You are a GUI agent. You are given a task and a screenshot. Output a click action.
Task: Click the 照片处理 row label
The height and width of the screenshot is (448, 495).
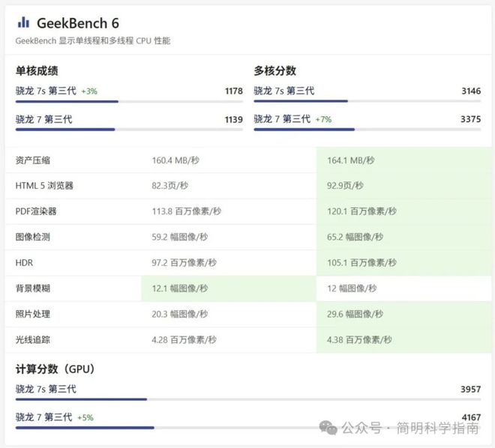pyautogui.click(x=33, y=314)
